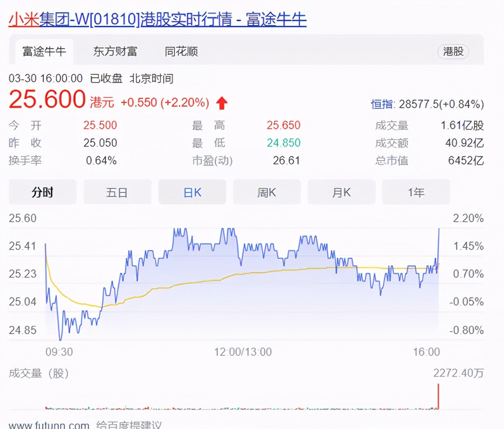Click the 成交额 value 40.92亿
Viewport: 504px width, 429px height.
[464, 143]
